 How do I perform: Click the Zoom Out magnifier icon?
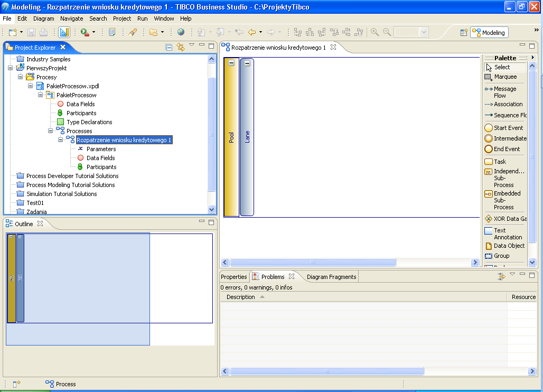click(387, 32)
